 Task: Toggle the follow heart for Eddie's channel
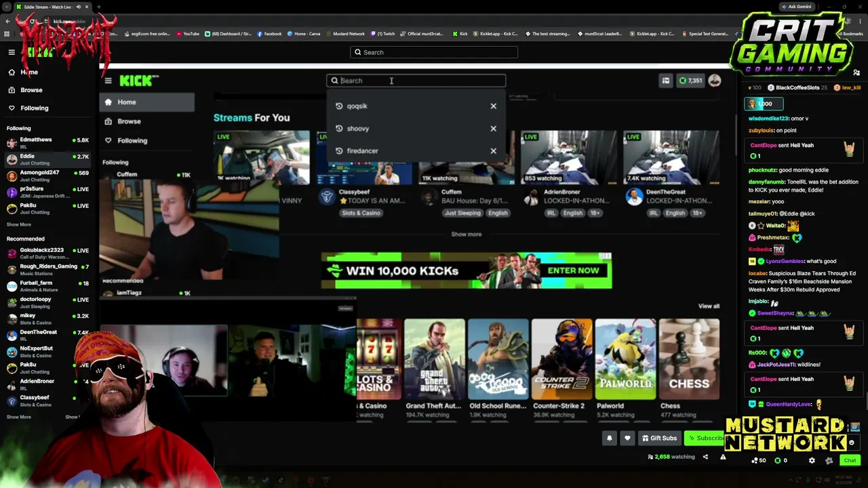627,438
